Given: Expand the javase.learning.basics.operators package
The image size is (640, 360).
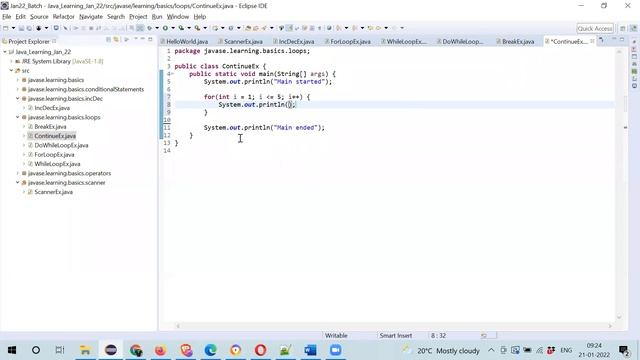Looking at the screenshot, I should [18, 173].
